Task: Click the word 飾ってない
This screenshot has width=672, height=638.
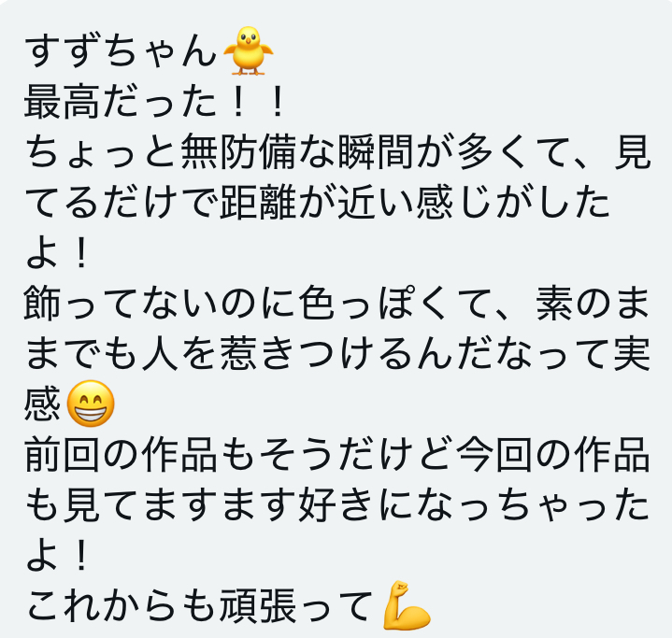Action: point(121,303)
